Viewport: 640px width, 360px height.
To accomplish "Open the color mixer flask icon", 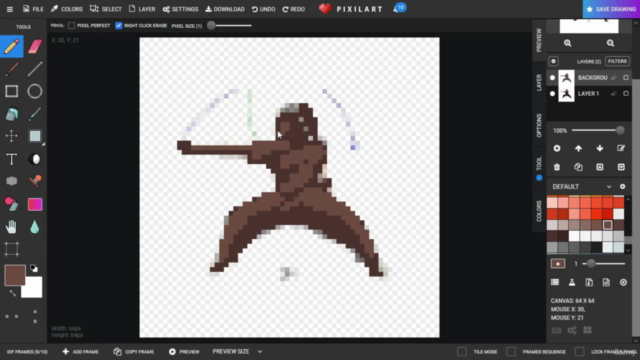I will point(572,282).
